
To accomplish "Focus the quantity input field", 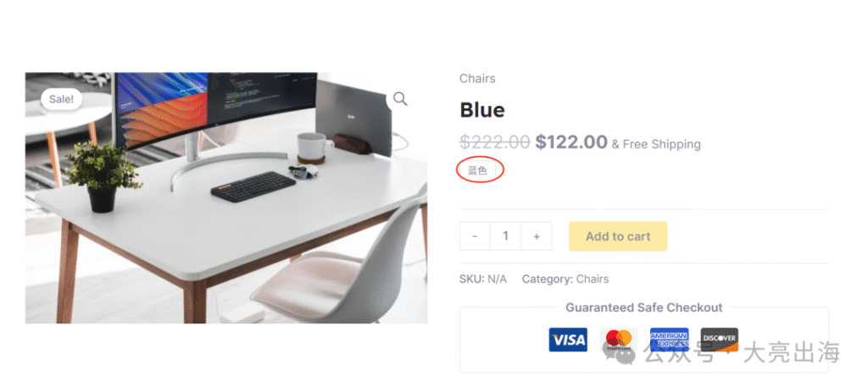I will click(x=505, y=236).
